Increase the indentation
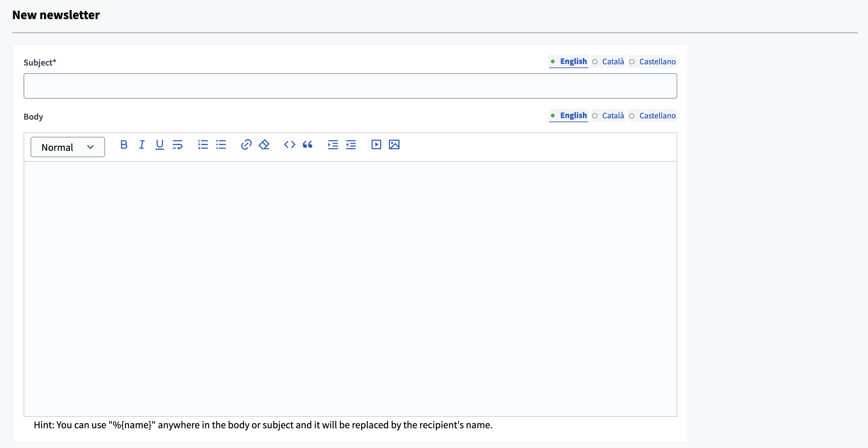 tap(332, 145)
